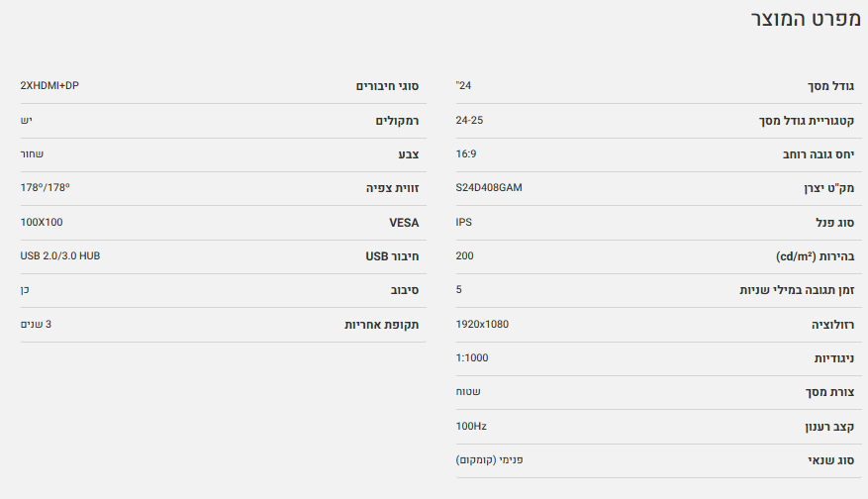
Task: Select the 100X100 VESA value
Action: click(42, 223)
